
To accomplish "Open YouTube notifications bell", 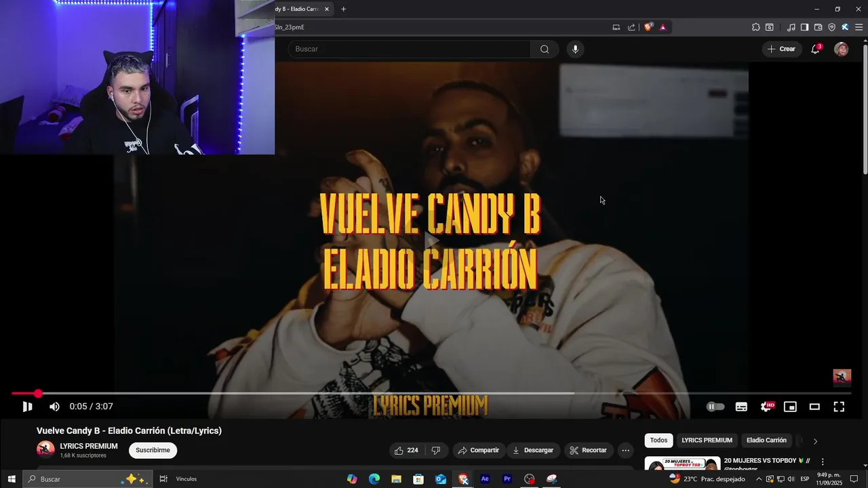I will (x=816, y=49).
